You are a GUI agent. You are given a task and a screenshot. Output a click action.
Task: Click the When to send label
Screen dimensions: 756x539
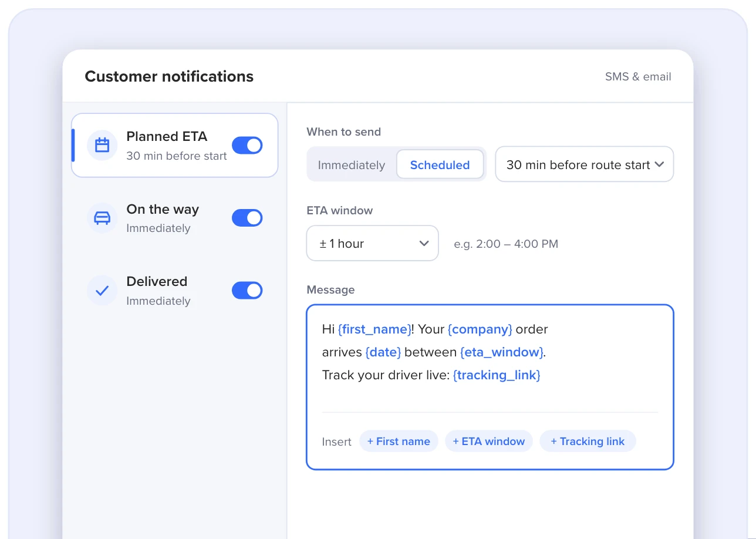coord(343,132)
